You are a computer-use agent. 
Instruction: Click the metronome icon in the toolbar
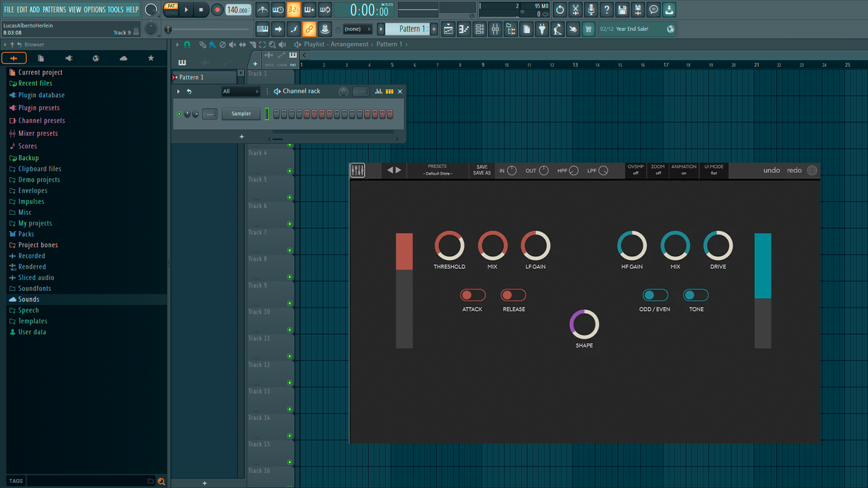pos(262,10)
